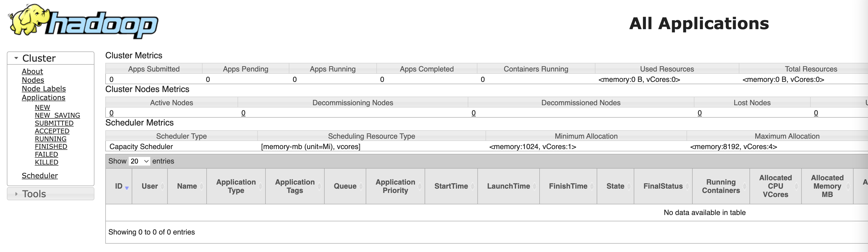
Task: Open the Nodes page link
Action: click(33, 80)
